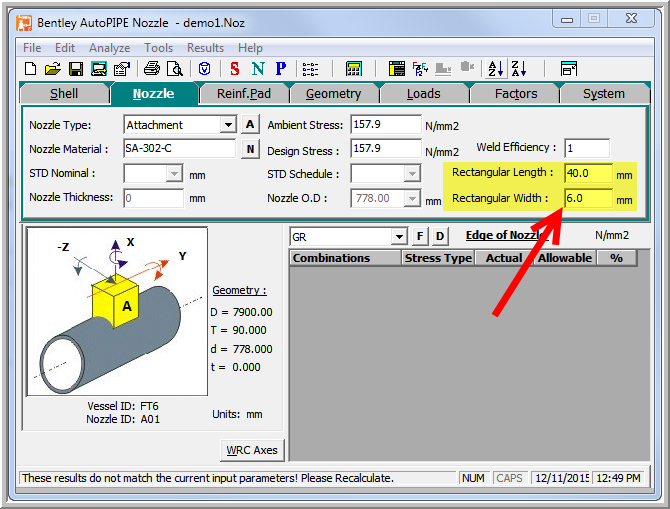Screen dimensions: 670x509
Task: Click the blue P pad toolbar icon
Action: pos(281,68)
